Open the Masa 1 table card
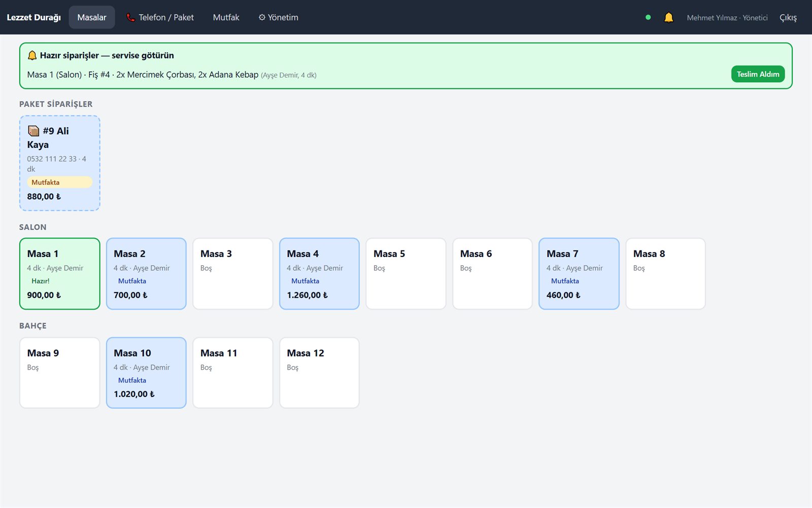812x508 pixels. click(60, 274)
